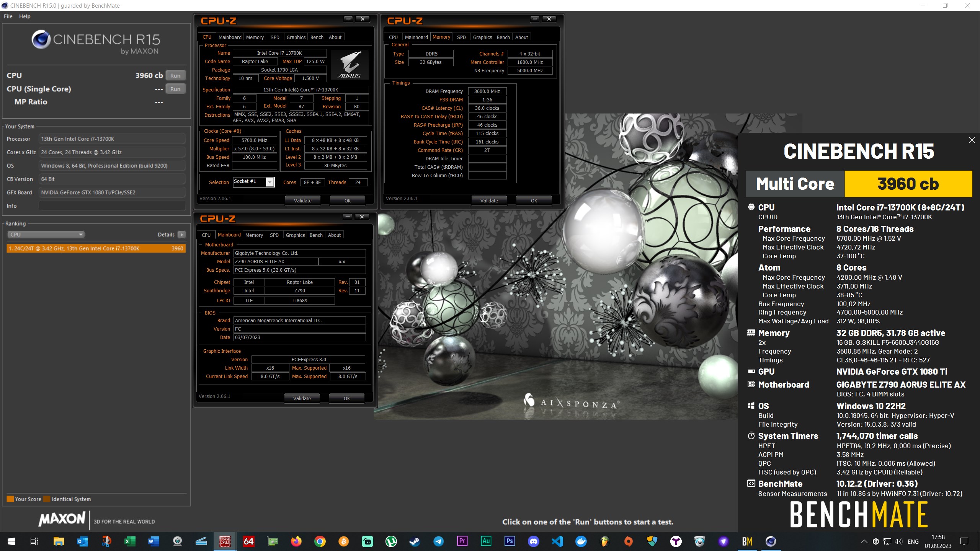Viewport: 980px width, 551px height.
Task: Click the BenchMate version icon in panel
Action: [751, 483]
